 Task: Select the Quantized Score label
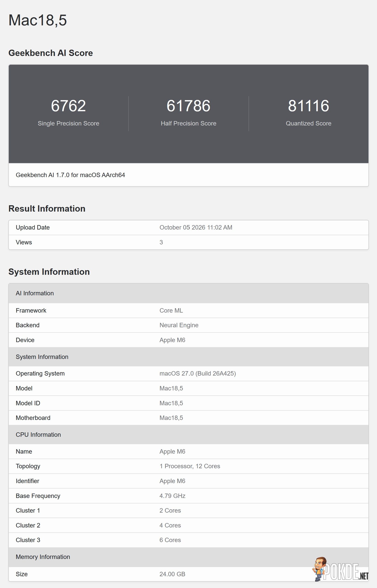pos(308,123)
